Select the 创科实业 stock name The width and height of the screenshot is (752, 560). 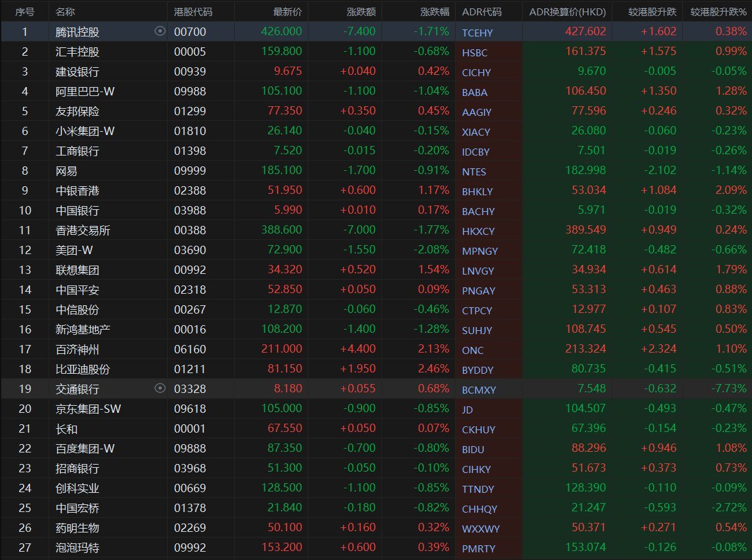(77, 488)
